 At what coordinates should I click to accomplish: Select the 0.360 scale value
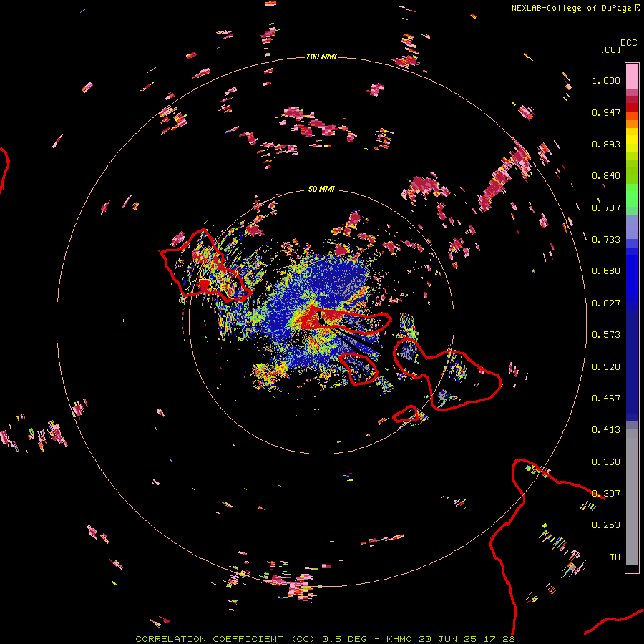(606, 462)
